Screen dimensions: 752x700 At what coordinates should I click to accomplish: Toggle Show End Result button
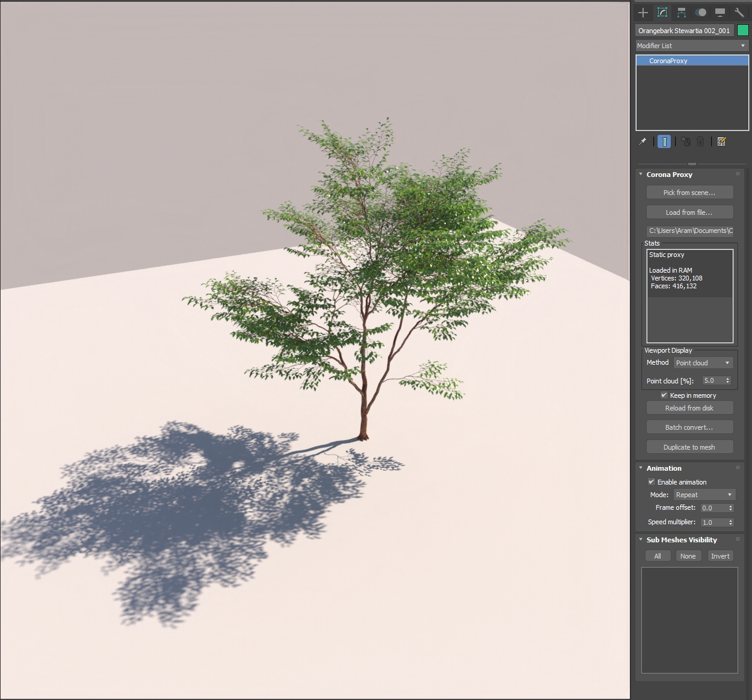pos(664,141)
